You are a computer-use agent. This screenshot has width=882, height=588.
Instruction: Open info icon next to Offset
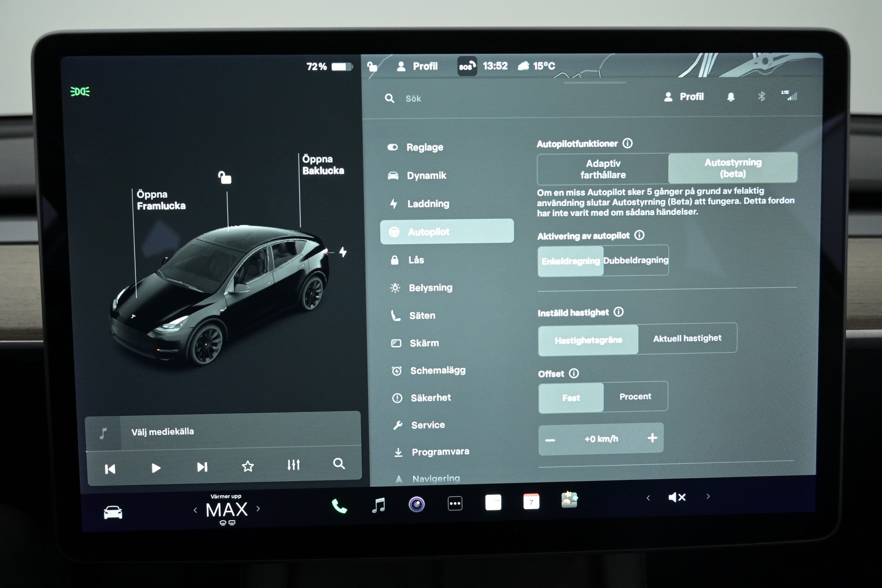pyautogui.click(x=574, y=373)
